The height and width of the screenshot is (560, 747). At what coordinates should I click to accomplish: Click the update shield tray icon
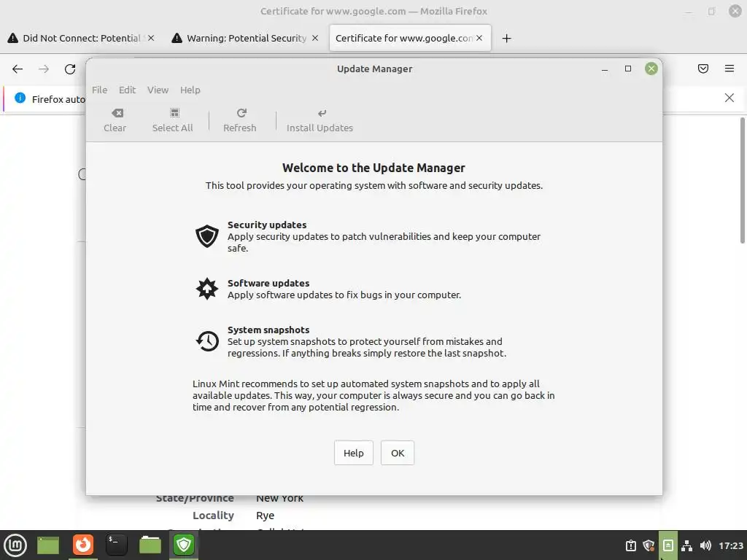point(649,545)
